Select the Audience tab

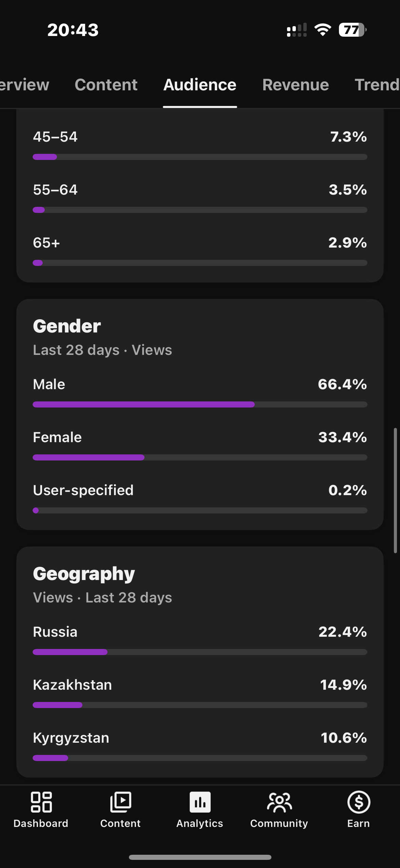tap(200, 85)
